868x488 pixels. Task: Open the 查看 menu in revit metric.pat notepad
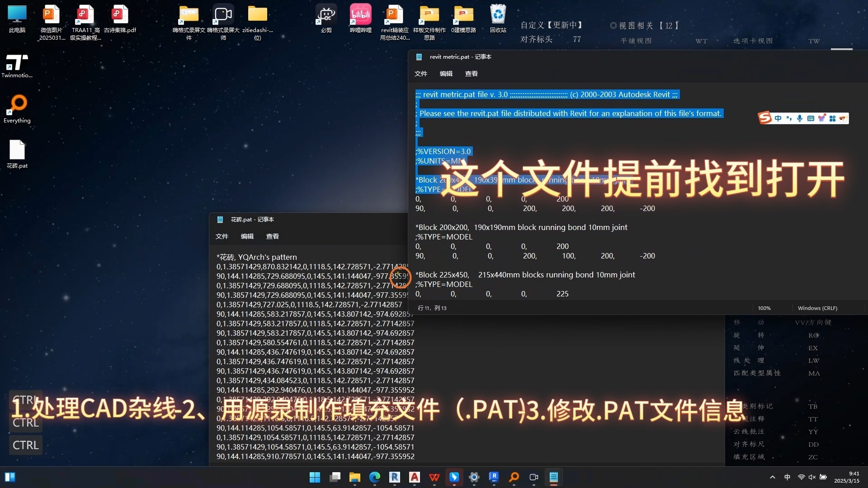(471, 73)
